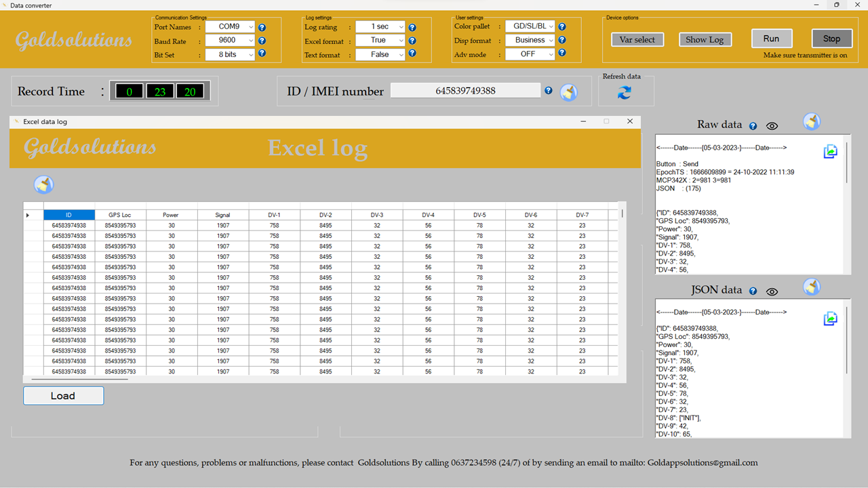Copy Raw data using the copy icon
868x488 pixels.
830,152
